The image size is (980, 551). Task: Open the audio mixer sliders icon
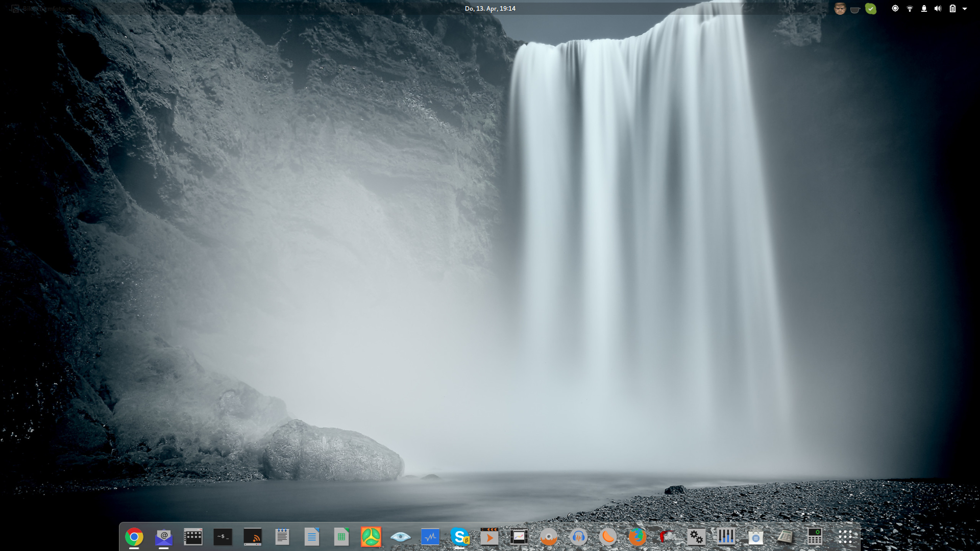tap(726, 537)
